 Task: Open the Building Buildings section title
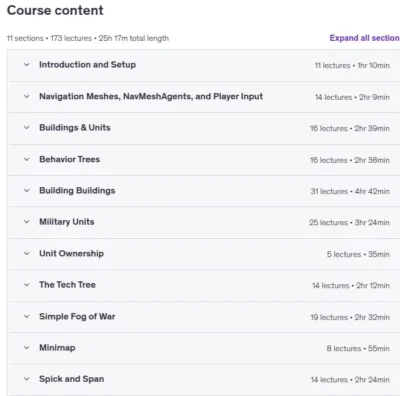click(77, 191)
